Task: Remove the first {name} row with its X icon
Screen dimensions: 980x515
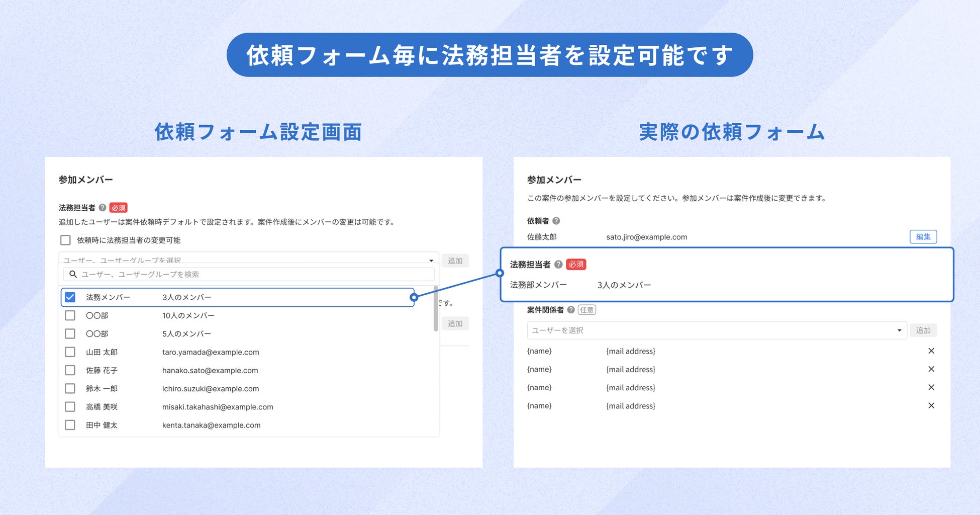Action: tap(931, 351)
